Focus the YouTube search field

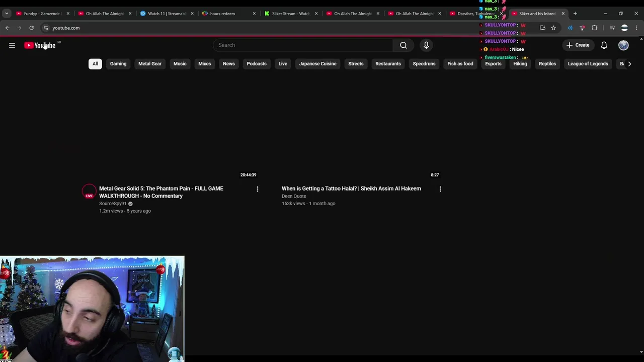coord(303,45)
